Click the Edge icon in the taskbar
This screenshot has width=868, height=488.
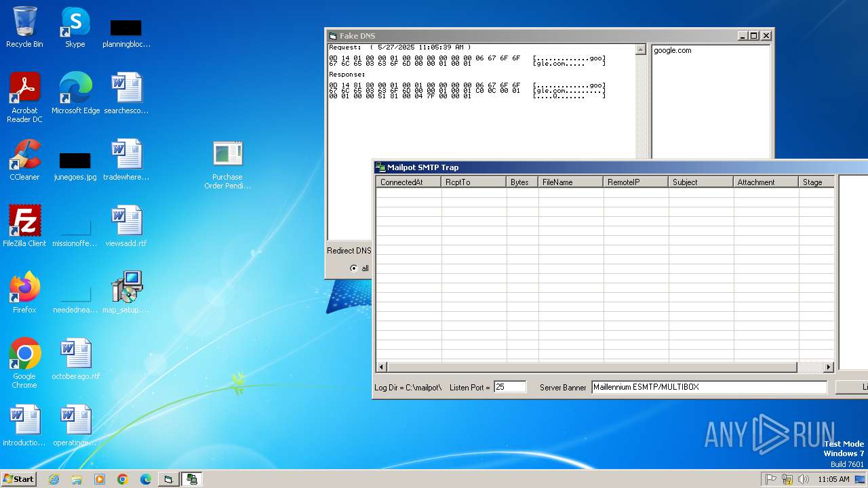pos(146,479)
